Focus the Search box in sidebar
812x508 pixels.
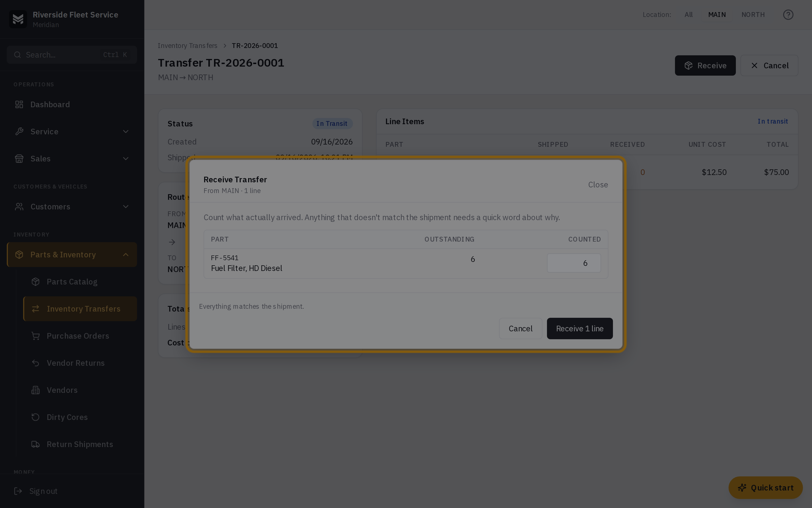(72, 55)
